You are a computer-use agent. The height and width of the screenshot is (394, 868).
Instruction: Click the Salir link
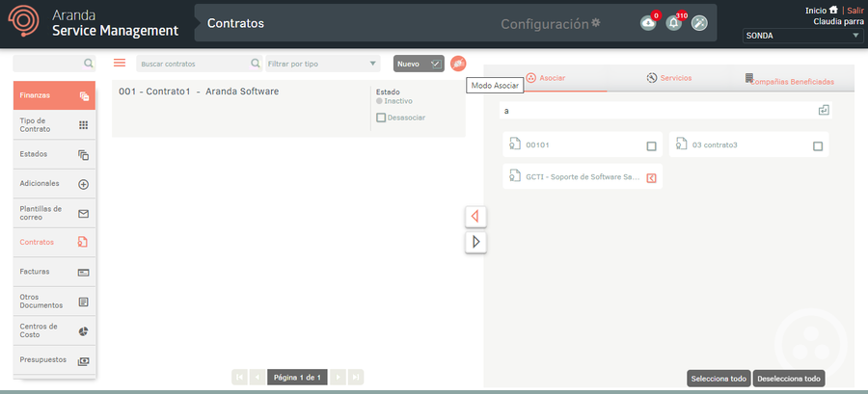click(855, 10)
